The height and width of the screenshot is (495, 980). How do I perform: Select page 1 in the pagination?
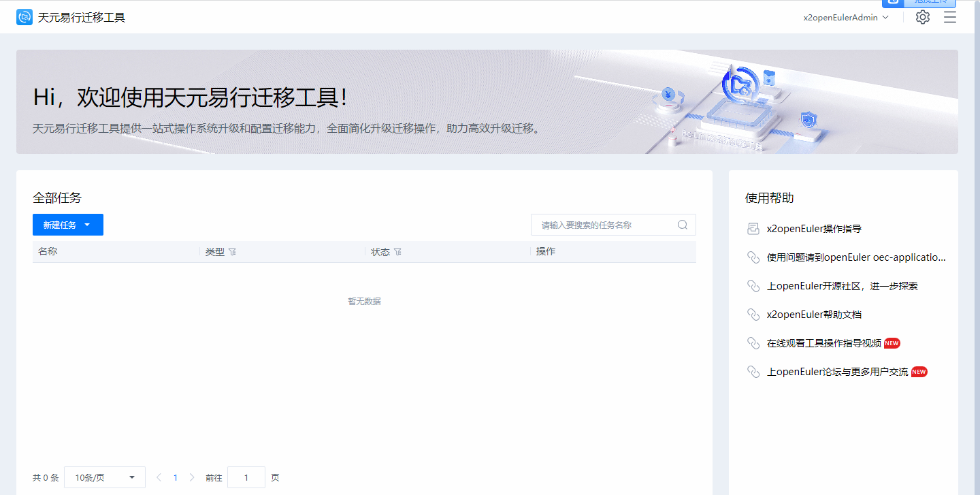[x=175, y=477]
